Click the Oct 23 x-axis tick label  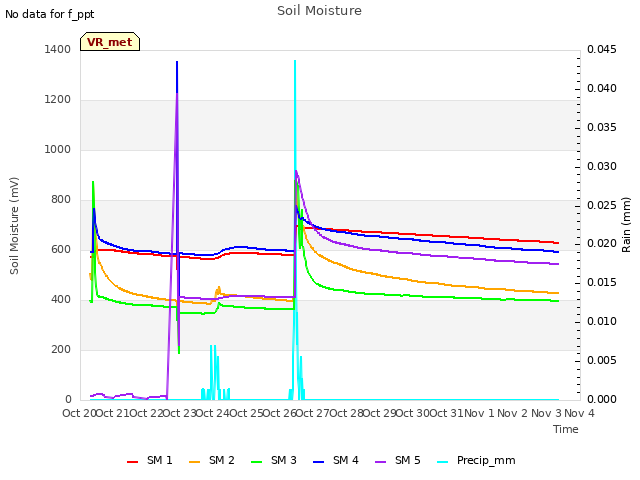(180, 413)
